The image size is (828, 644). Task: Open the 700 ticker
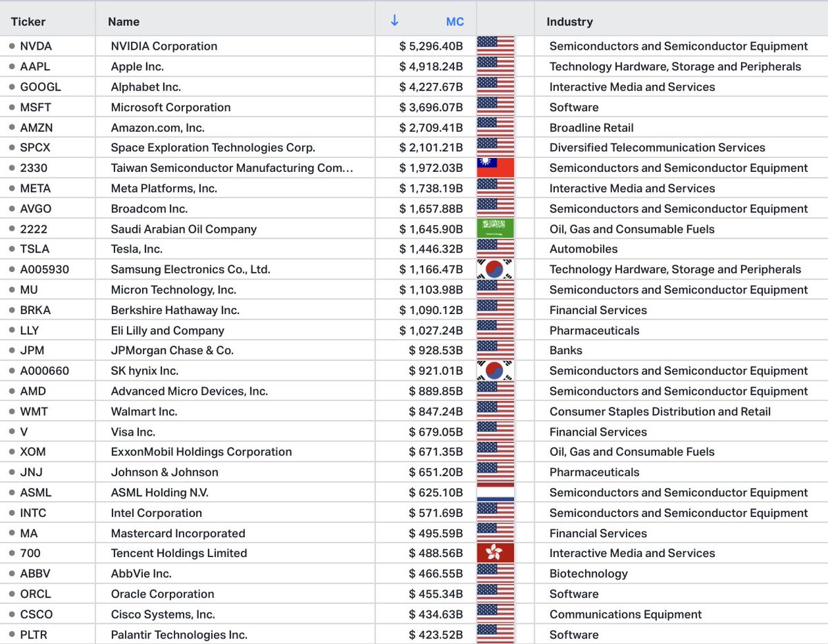[30, 553]
